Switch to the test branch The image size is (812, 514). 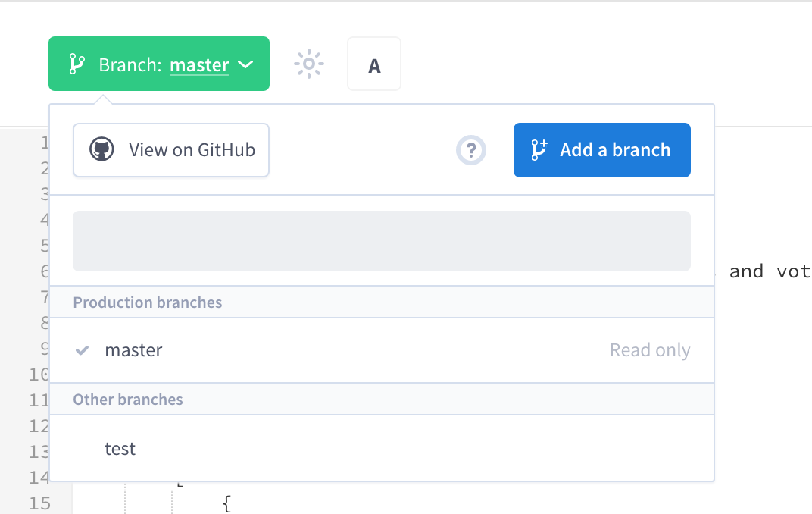[382, 448]
